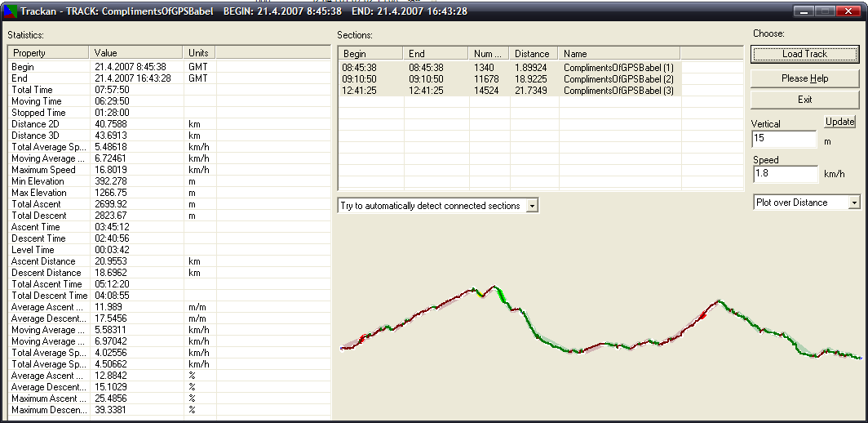
Task: Click the Trackan app icon in title bar
Action: tap(10, 11)
